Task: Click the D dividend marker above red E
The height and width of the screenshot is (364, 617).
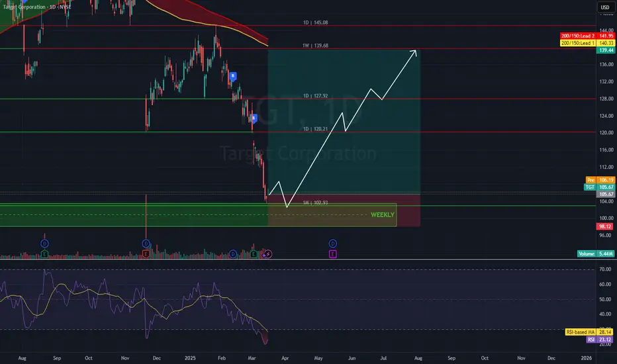Action: (146, 244)
